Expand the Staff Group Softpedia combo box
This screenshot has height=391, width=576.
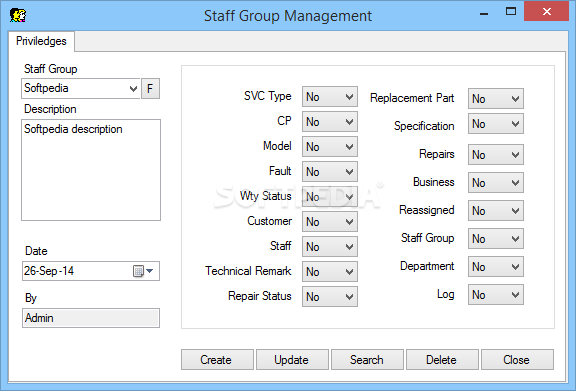(80, 89)
